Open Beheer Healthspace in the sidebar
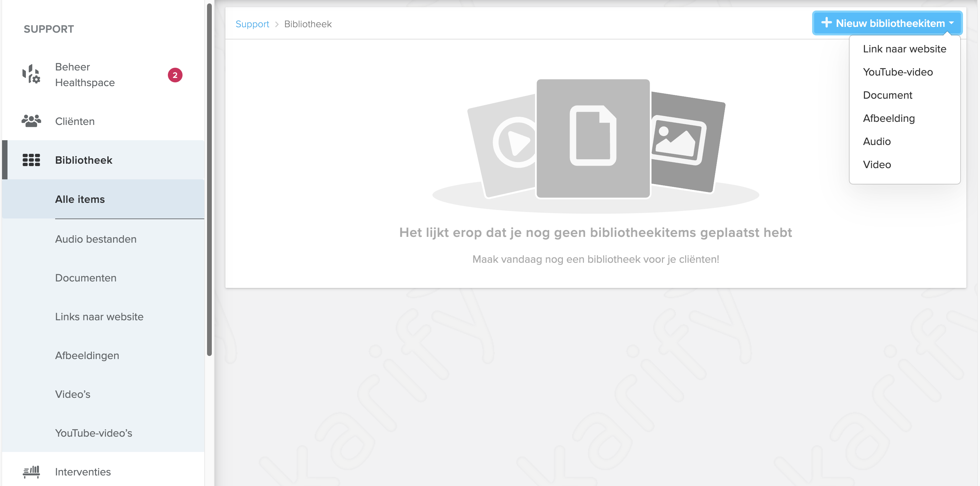980x486 pixels. 103,75
